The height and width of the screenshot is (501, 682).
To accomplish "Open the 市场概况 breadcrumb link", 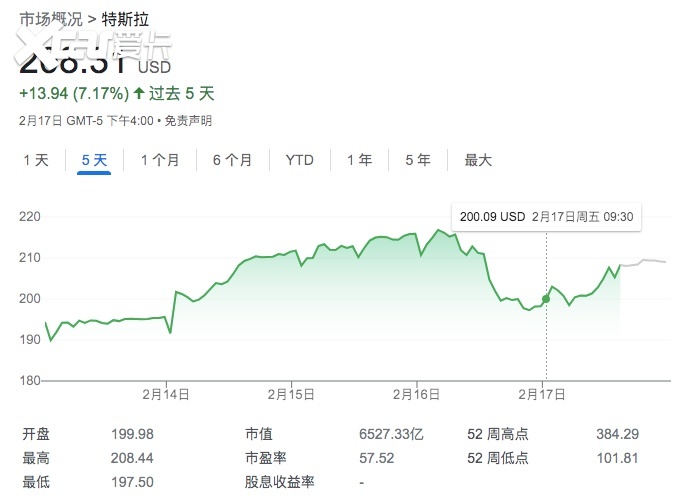I will point(51,19).
